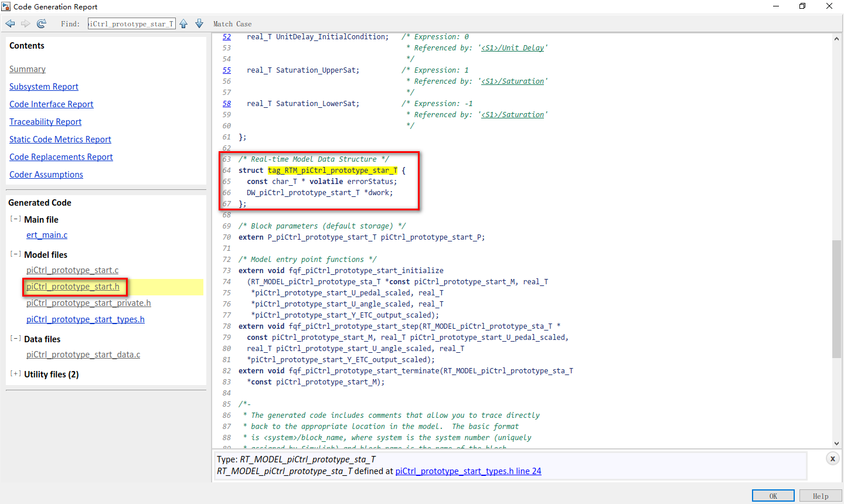The height and width of the screenshot is (504, 844).
Task: Open Help for the report
Action: click(x=821, y=496)
